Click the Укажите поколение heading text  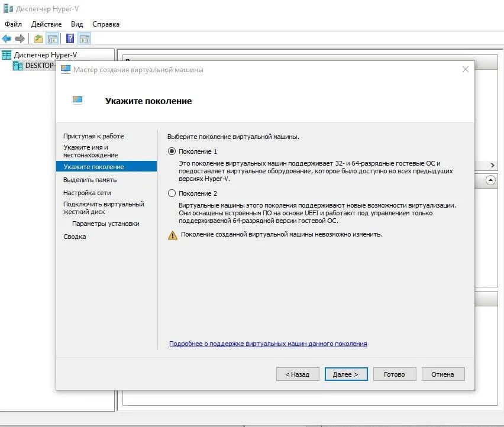point(148,101)
